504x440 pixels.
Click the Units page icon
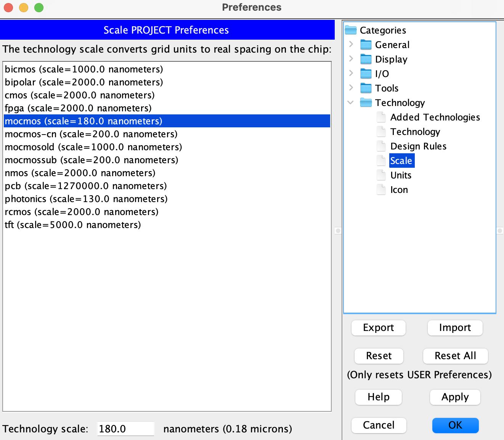tap(381, 175)
